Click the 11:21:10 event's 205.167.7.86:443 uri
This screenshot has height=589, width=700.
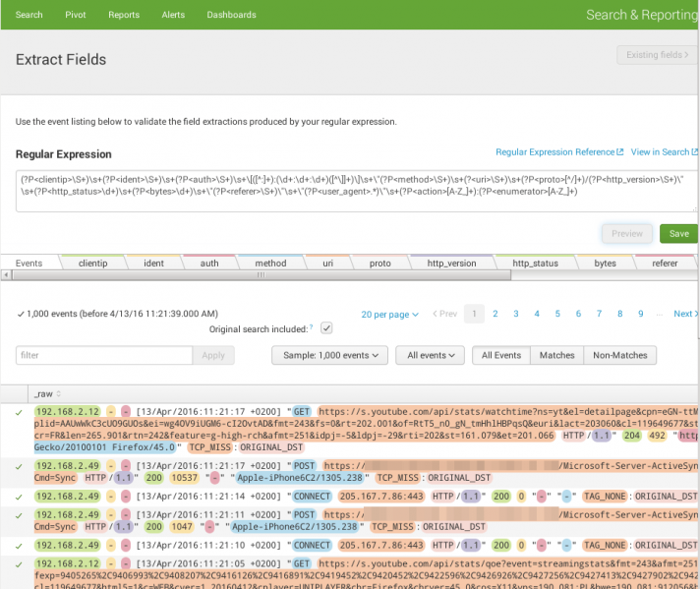pyautogui.click(x=380, y=545)
